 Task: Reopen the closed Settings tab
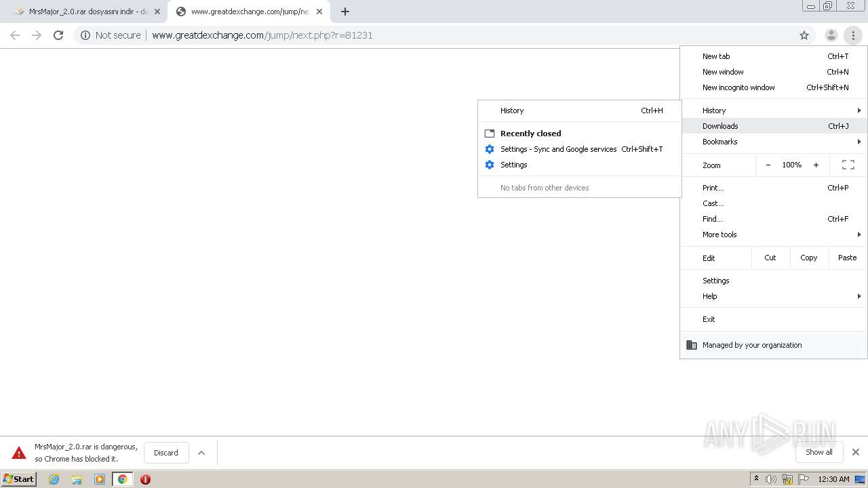pos(580,165)
